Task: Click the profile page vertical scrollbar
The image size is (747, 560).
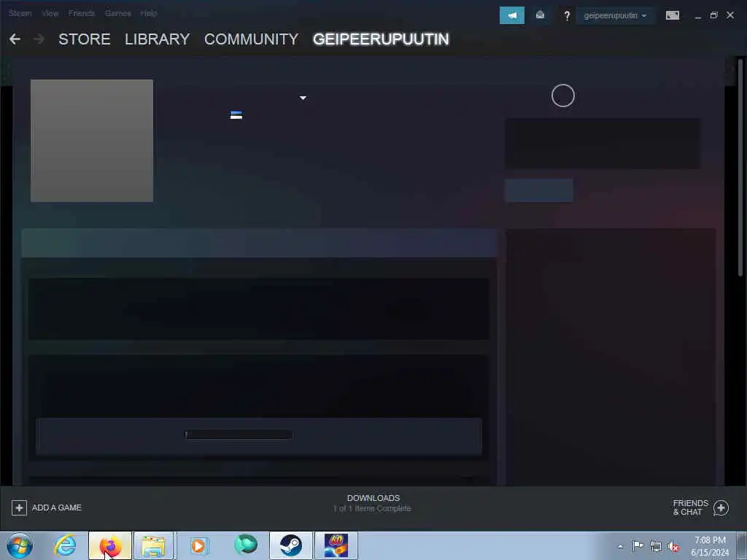Action: click(740, 167)
